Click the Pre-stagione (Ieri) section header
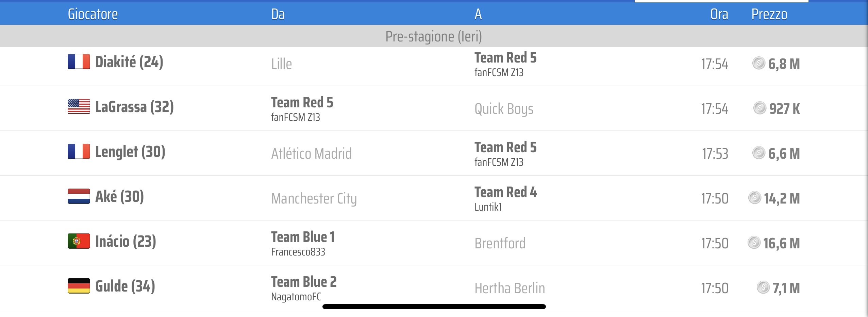Screen dimensions: 868x317 [x=434, y=36]
